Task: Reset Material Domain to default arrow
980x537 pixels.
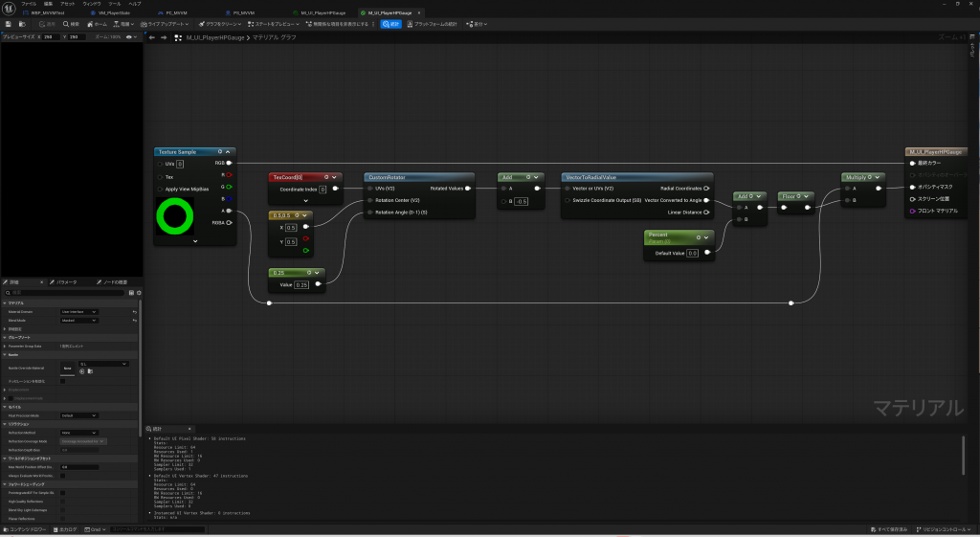Action: (x=134, y=312)
